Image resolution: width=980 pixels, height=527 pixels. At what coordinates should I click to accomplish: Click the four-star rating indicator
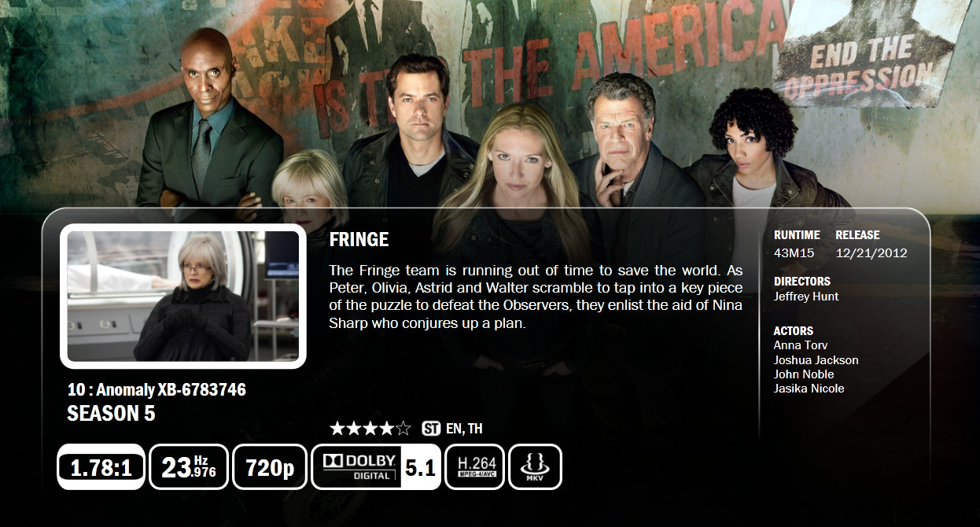coord(370,429)
